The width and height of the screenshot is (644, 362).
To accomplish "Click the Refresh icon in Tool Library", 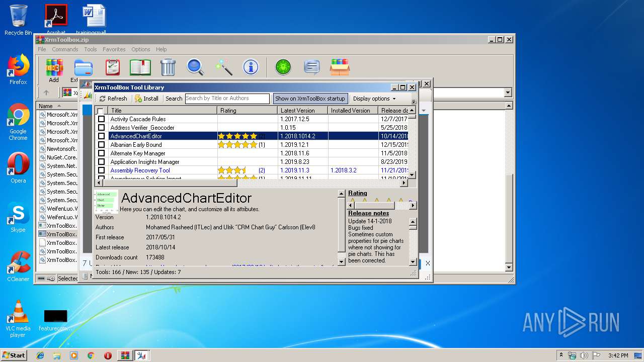I will tap(103, 99).
